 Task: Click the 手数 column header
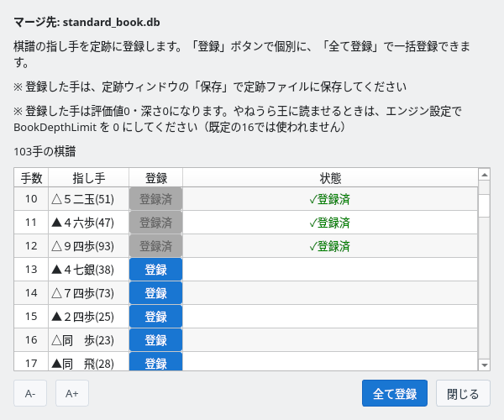pos(31,178)
